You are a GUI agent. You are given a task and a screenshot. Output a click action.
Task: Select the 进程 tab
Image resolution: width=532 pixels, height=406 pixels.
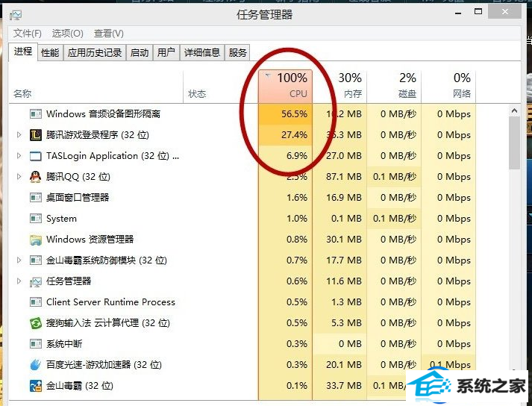(x=23, y=51)
